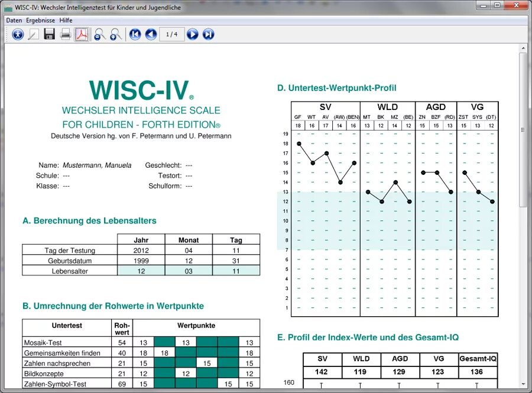Viewport: 532px width, 393px height.
Task: Click the GF data point at 18
Action: click(299, 144)
